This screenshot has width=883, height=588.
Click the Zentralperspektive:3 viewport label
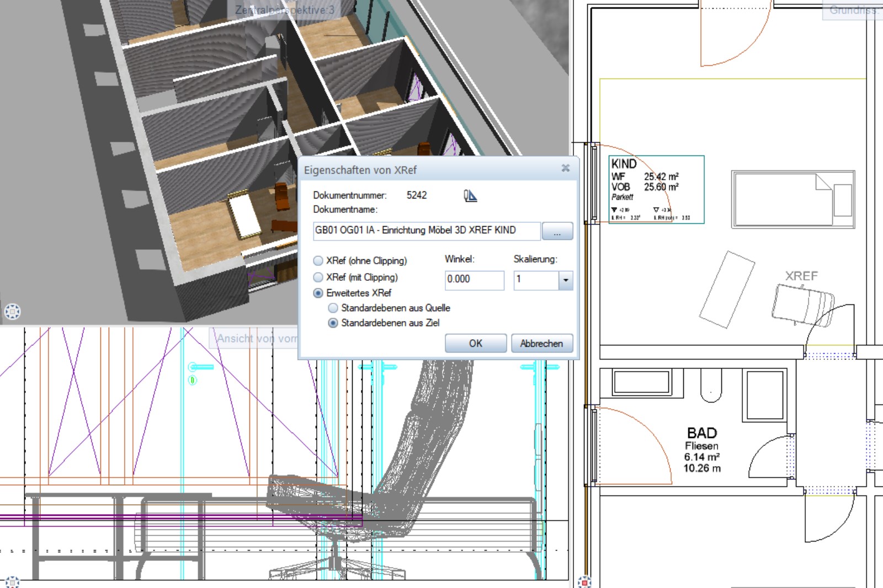[284, 10]
